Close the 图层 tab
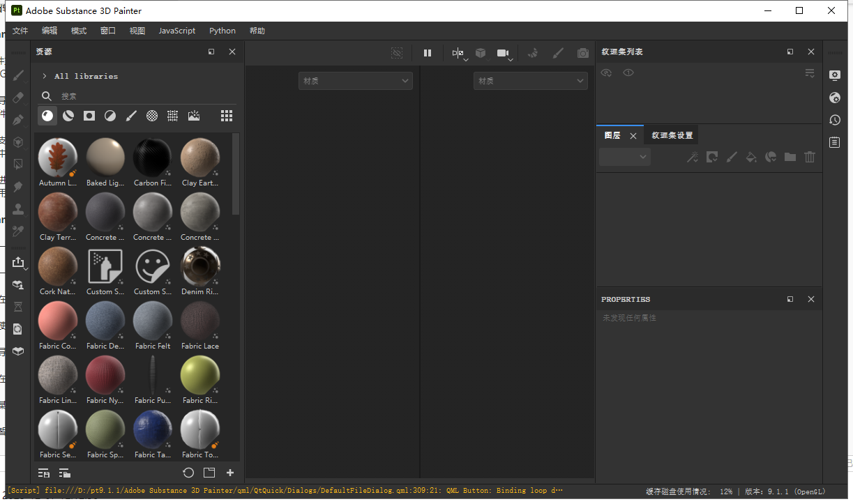This screenshot has height=504, width=853. pyautogui.click(x=633, y=136)
